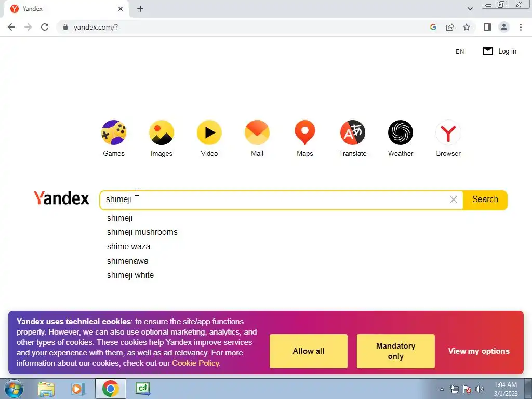
Task: Click the address bar showing yandex.com
Action: click(96, 27)
